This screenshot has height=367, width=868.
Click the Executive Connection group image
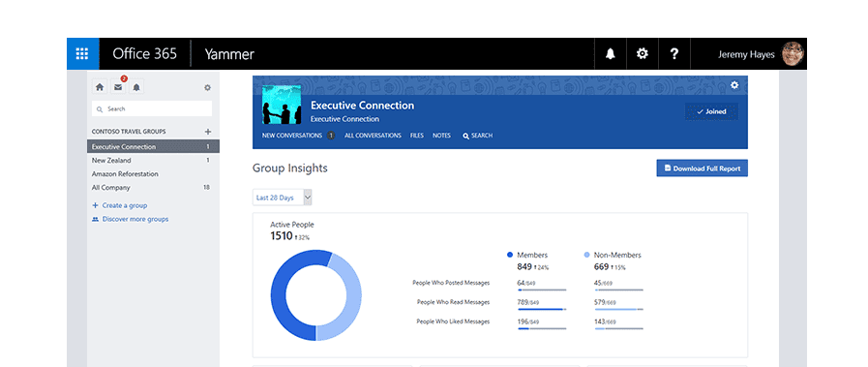pyautogui.click(x=282, y=105)
